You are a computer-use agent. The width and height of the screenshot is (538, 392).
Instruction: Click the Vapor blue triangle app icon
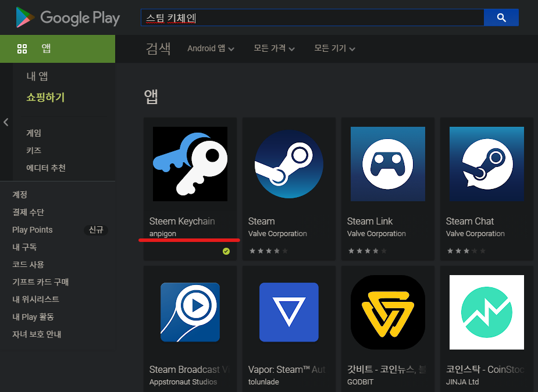[289, 312]
